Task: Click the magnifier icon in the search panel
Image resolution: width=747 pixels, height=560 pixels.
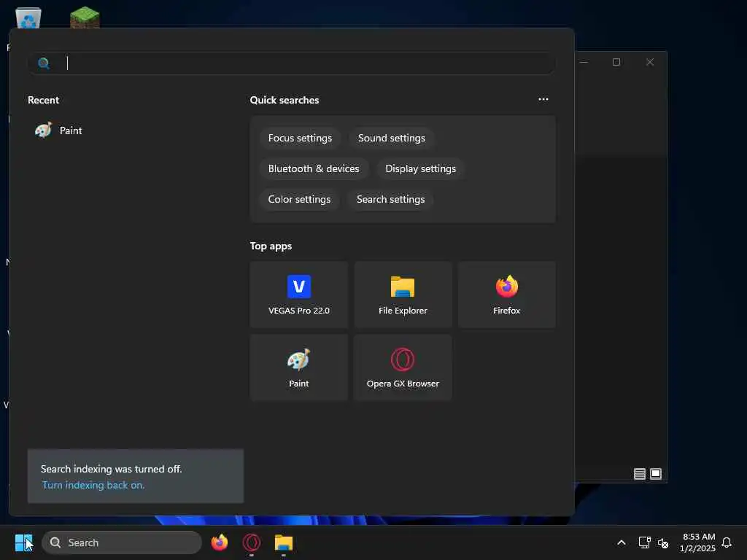Action: coord(43,63)
